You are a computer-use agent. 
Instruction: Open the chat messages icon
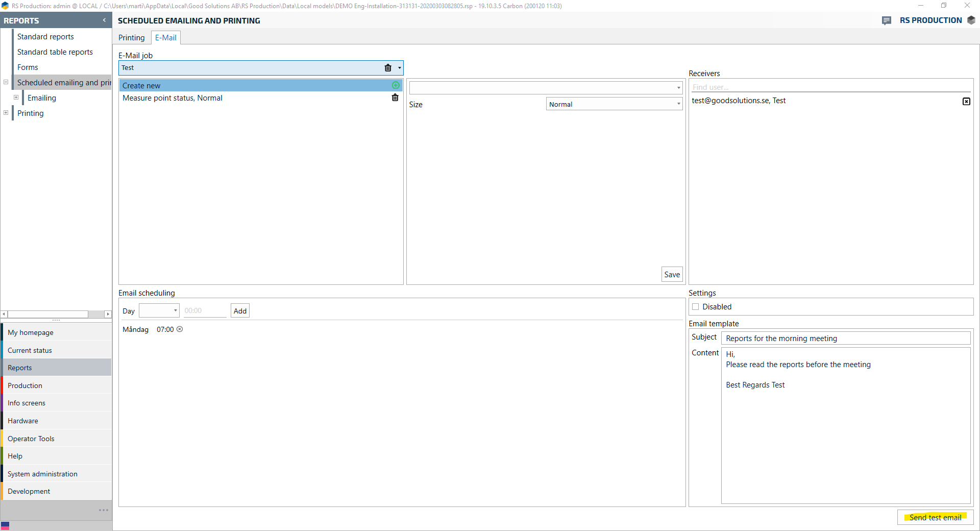(887, 20)
